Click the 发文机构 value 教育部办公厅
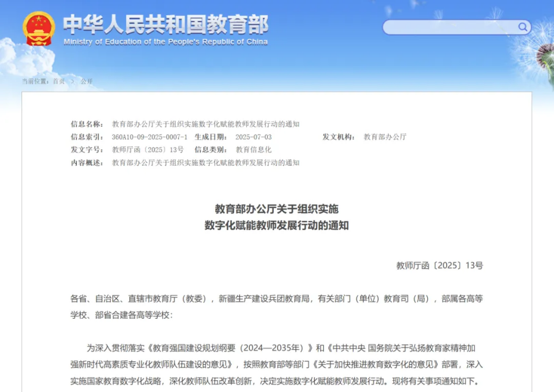 coord(384,137)
